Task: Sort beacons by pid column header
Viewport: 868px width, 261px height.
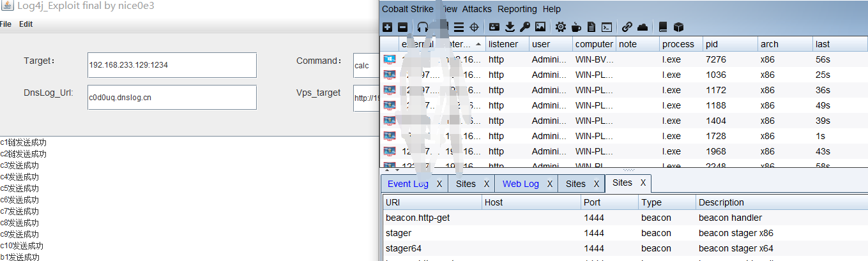Action: tap(730, 44)
